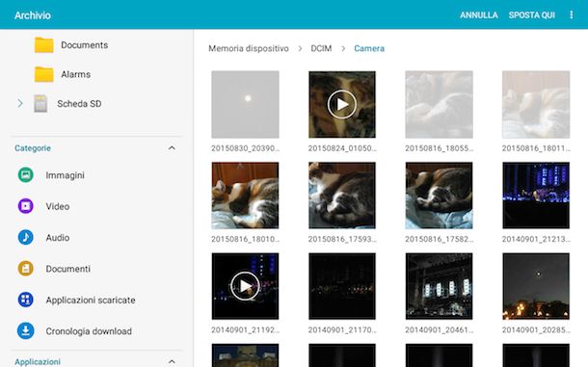This screenshot has width=588, height=367.
Task: Click the Cronologia download arrow icon
Action: coord(25,330)
